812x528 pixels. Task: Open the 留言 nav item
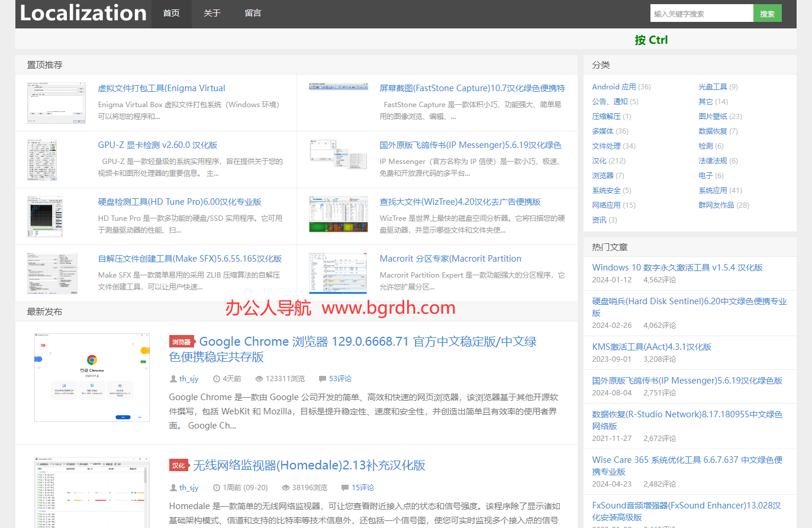pyautogui.click(x=253, y=13)
